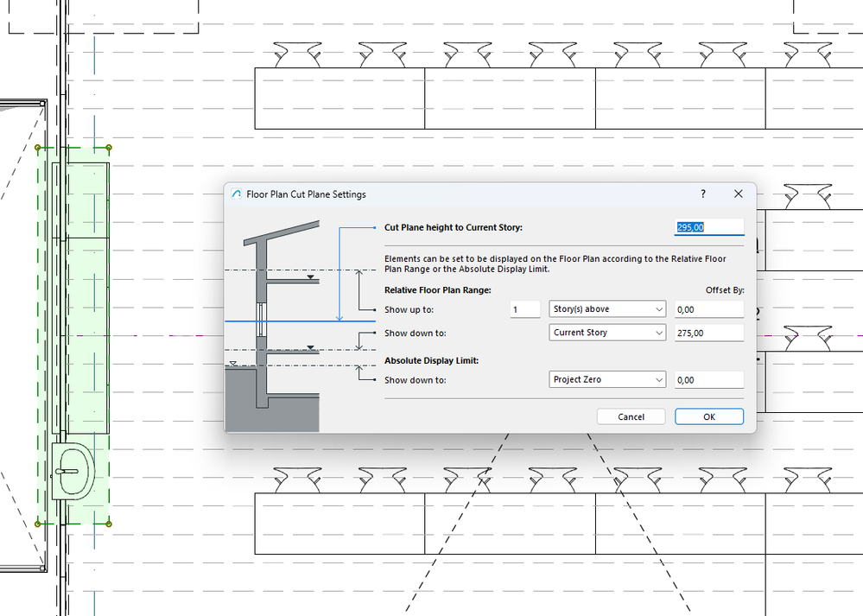
Task: Edit the Absolute Display Limit offset field
Action: 709,379
